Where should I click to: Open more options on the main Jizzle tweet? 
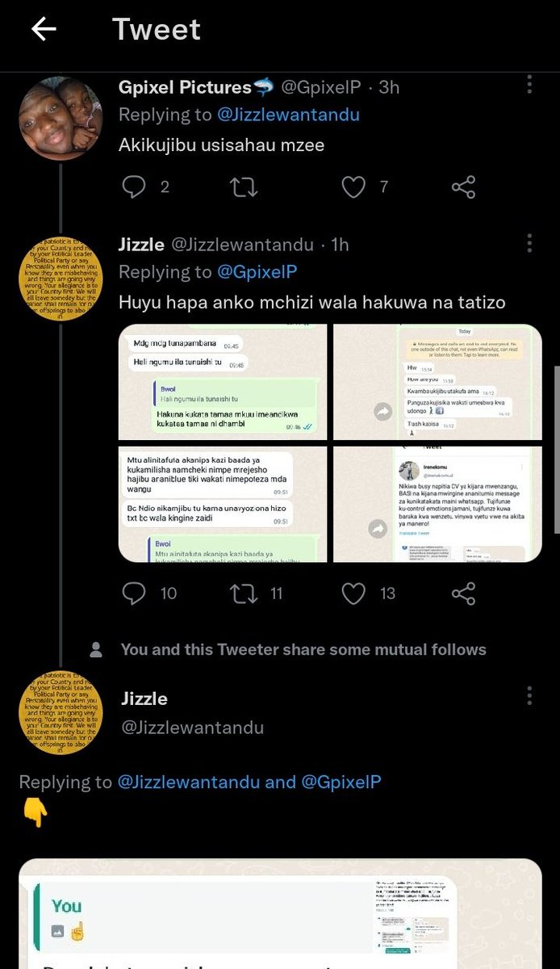pos(529,697)
